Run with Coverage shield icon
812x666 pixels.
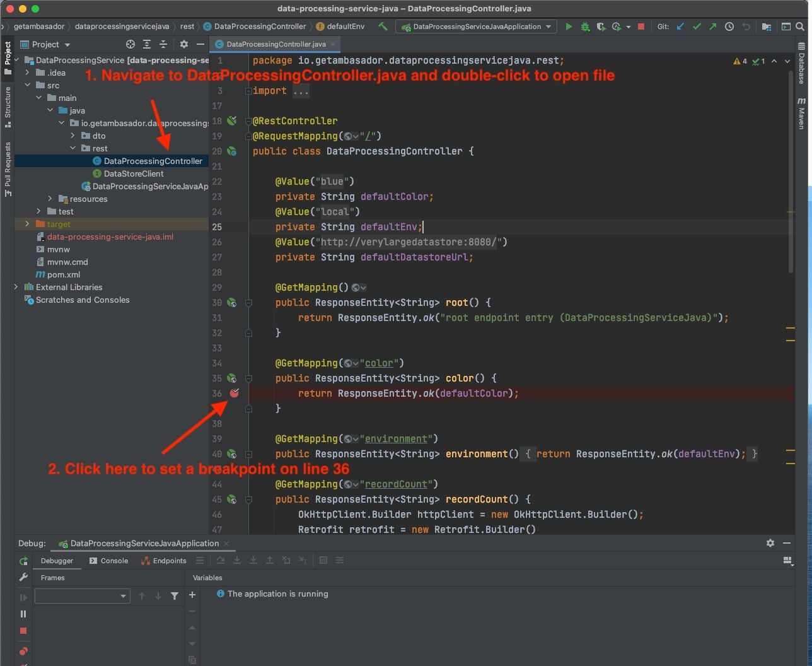pos(601,26)
